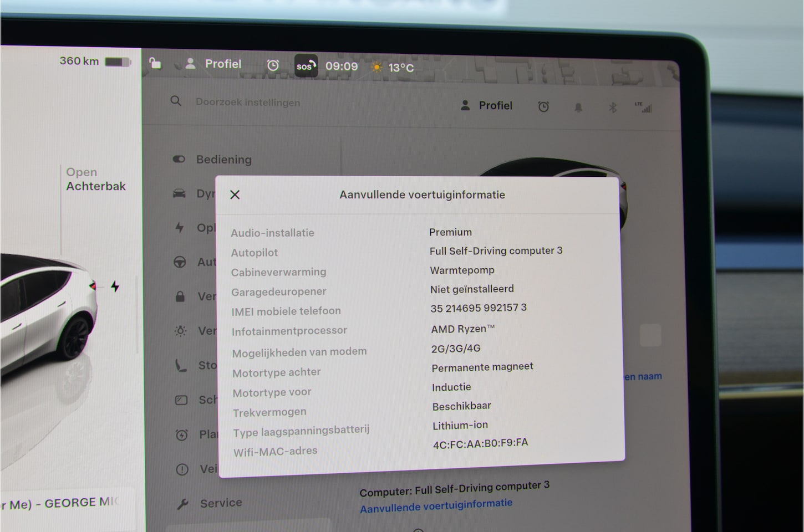Tap the battery range 360 km indicator
The image size is (804, 532).
click(95, 61)
